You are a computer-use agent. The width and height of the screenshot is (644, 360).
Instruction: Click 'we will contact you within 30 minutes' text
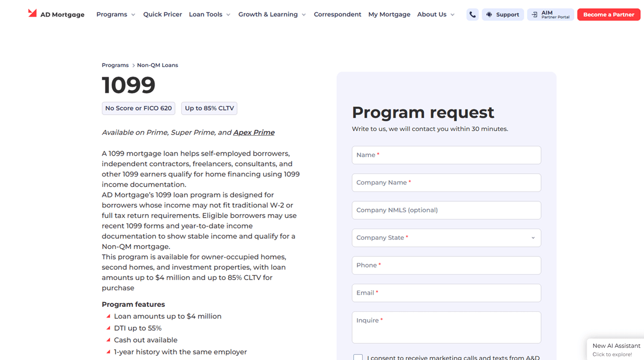[x=448, y=129]
